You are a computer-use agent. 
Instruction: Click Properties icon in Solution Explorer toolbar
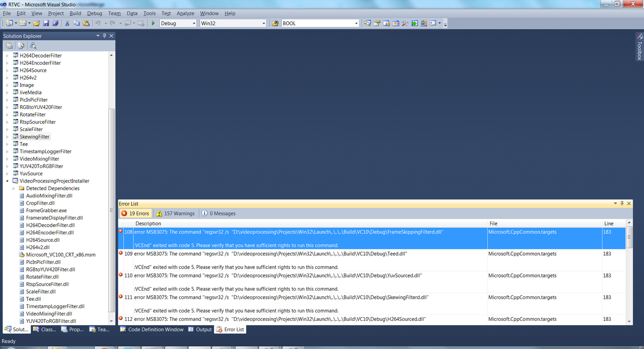click(9, 46)
